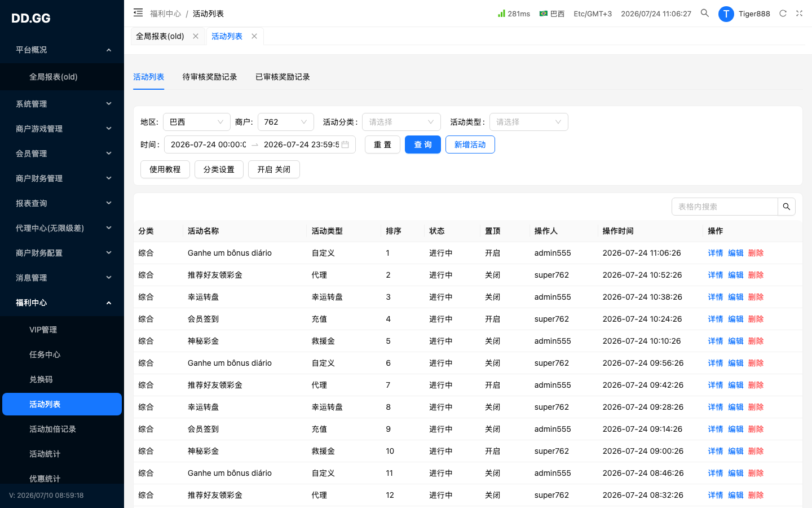Expand the 商户财务管理 sidebar menu
The height and width of the screenshot is (508, 812).
62,178
